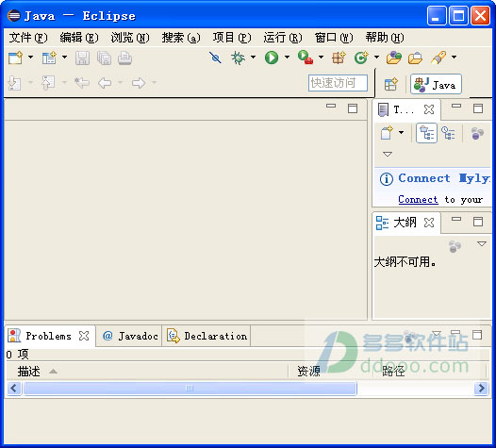Open the 浏览(N) menu
This screenshot has height=448, width=496.
coord(130,38)
